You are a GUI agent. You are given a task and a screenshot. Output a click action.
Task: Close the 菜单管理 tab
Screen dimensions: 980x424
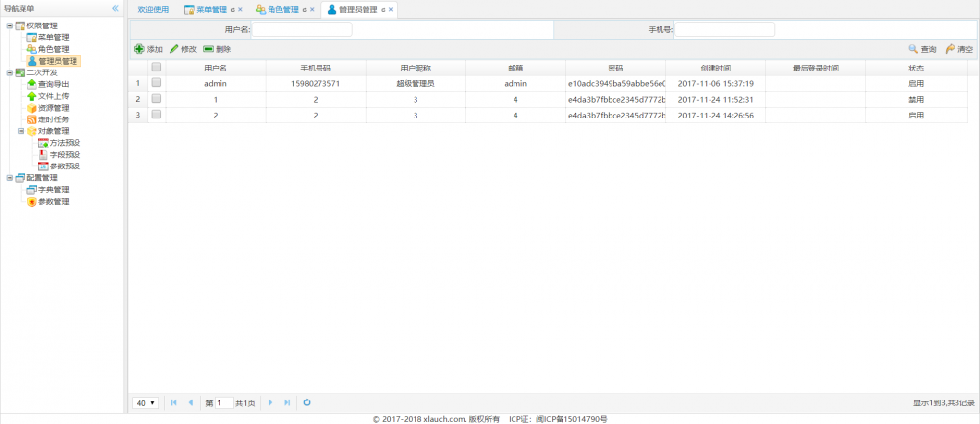tap(241, 10)
